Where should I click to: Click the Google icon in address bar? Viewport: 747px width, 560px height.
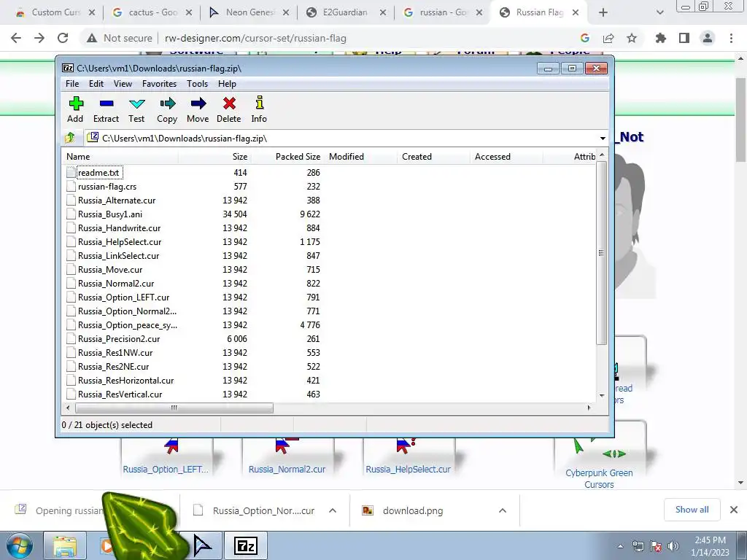point(585,38)
